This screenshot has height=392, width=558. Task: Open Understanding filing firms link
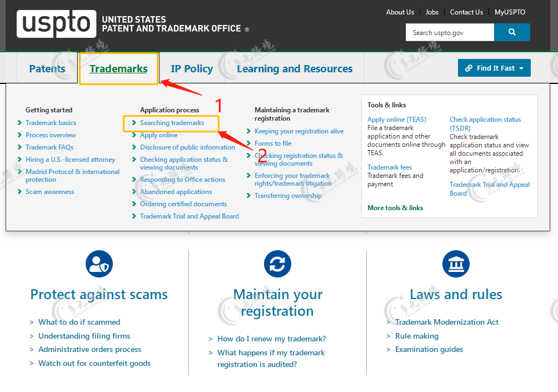pyautogui.click(x=84, y=336)
